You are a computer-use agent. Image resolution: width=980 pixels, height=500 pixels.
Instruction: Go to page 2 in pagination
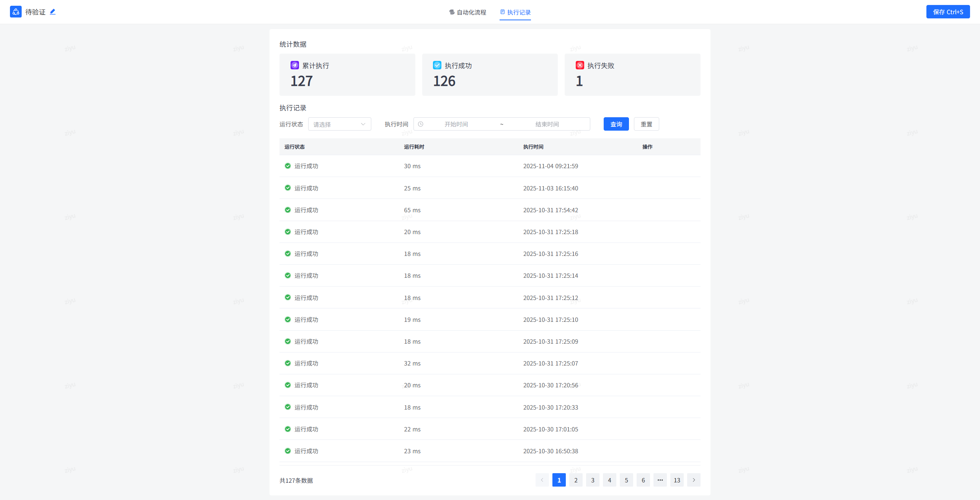575,480
